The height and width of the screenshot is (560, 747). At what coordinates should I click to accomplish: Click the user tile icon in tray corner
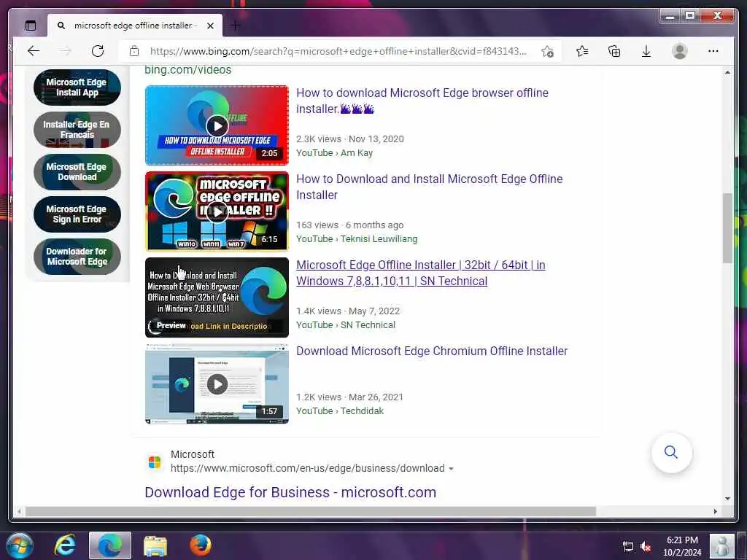pos(722,545)
